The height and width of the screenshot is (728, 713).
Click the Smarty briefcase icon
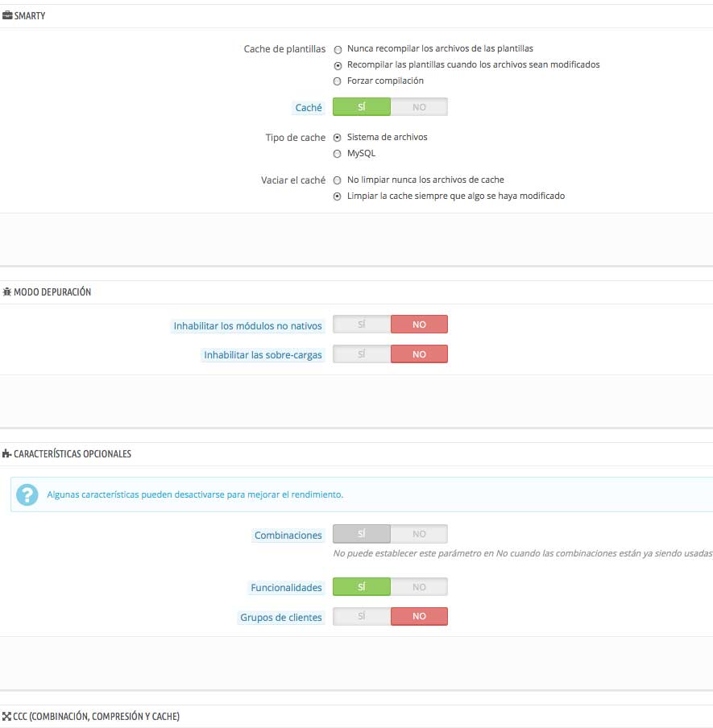click(x=7, y=16)
